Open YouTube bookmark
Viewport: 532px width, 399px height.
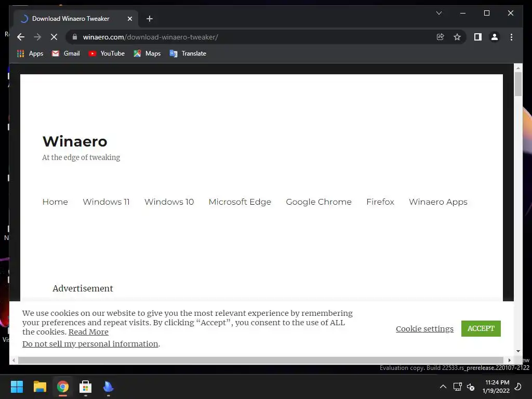(x=107, y=54)
